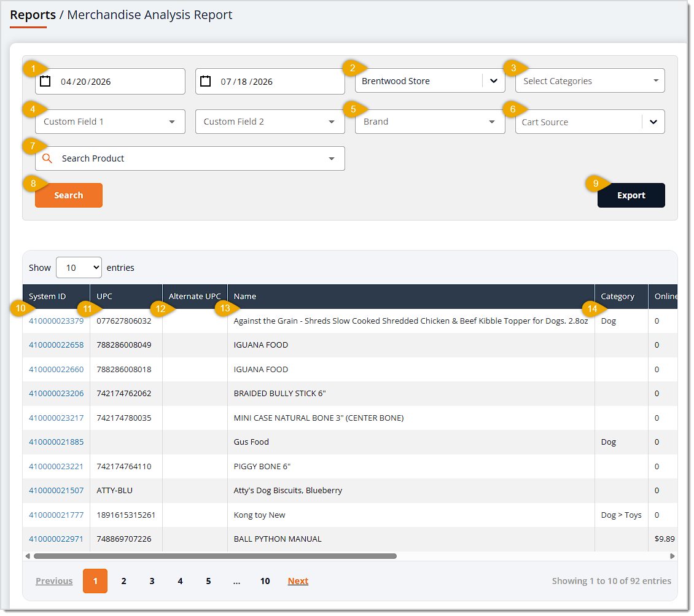The width and height of the screenshot is (694, 616).
Task: Sort by Alternate UPC column header
Action: 195,297
